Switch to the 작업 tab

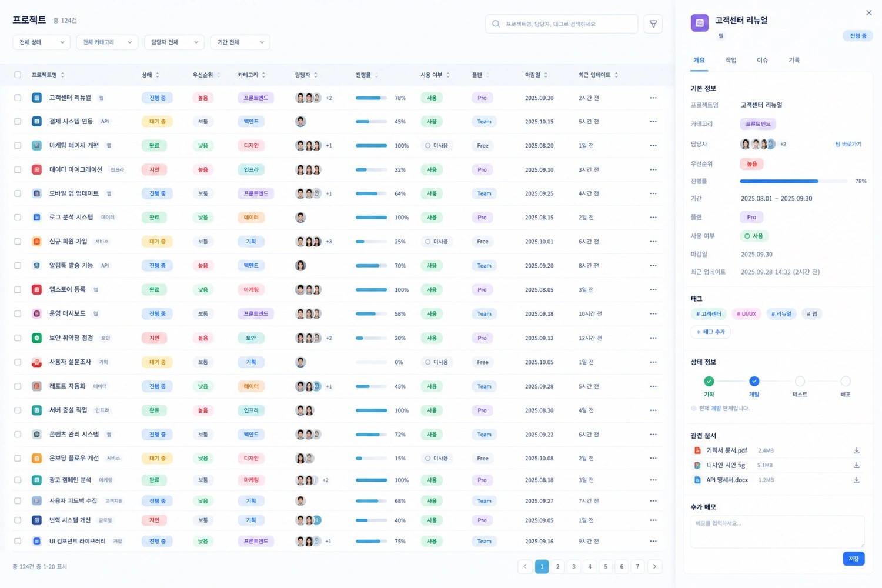[731, 60]
